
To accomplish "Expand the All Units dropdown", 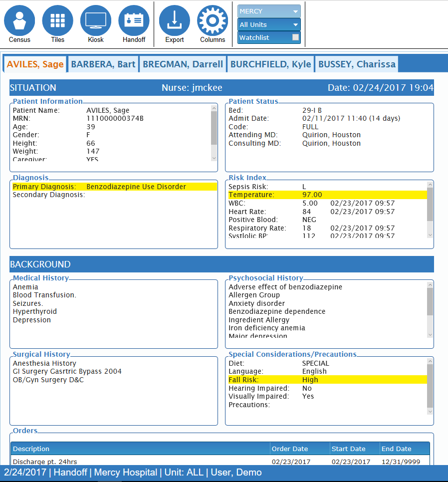I will tap(269, 24).
